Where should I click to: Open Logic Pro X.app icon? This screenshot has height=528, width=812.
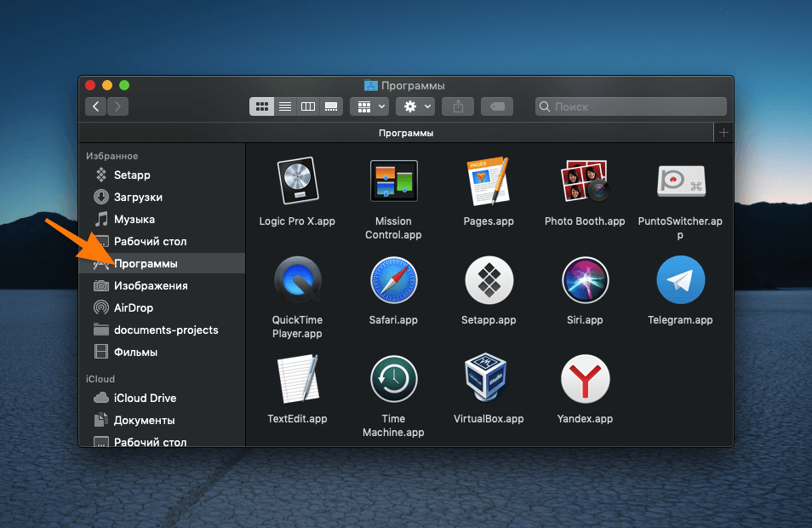coord(297,181)
